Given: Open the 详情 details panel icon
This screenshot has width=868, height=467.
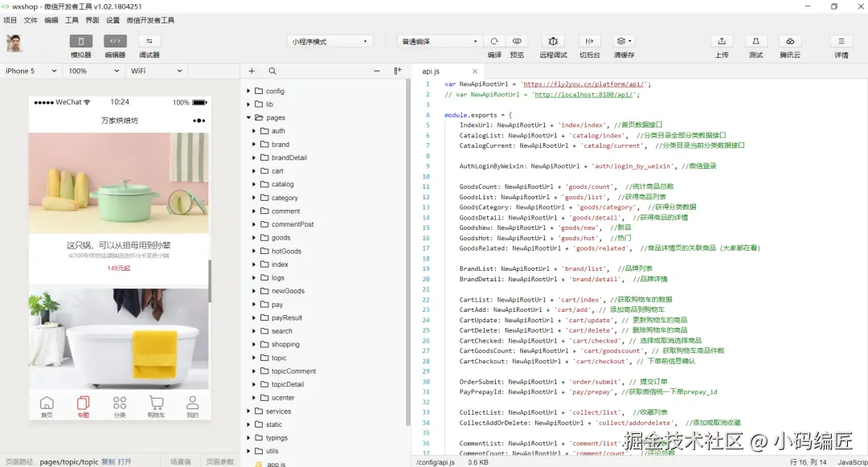Looking at the screenshot, I should coord(841,41).
